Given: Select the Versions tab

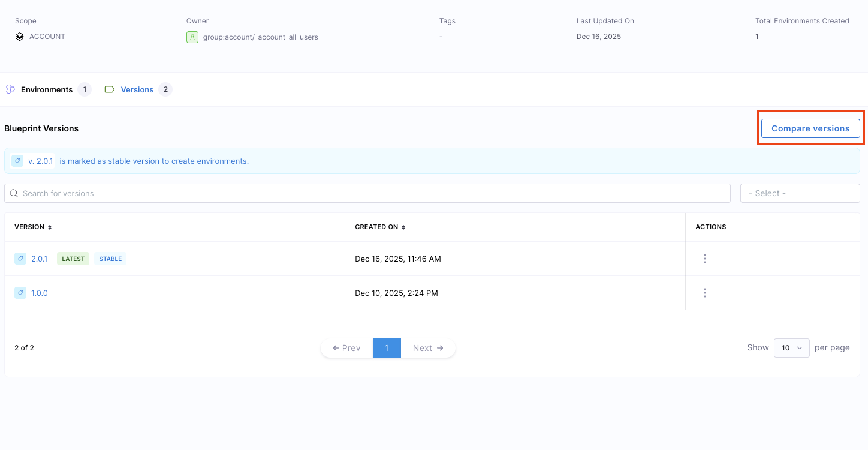Looking at the screenshot, I should (137, 89).
